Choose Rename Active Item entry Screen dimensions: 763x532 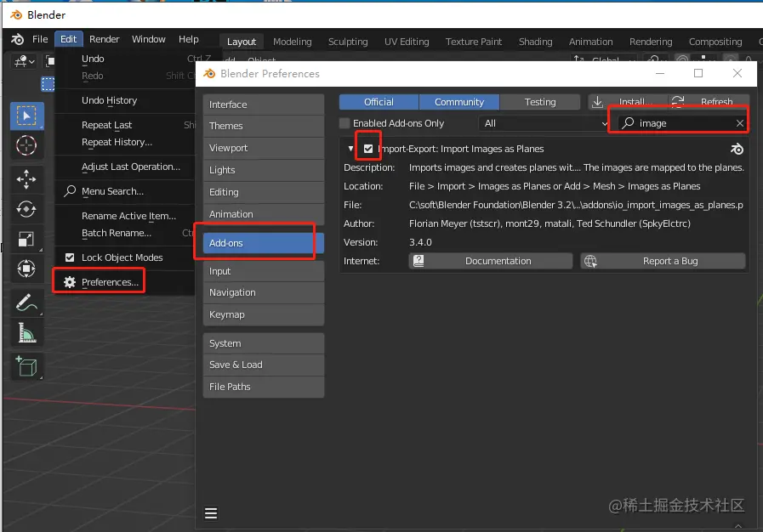[125, 216]
